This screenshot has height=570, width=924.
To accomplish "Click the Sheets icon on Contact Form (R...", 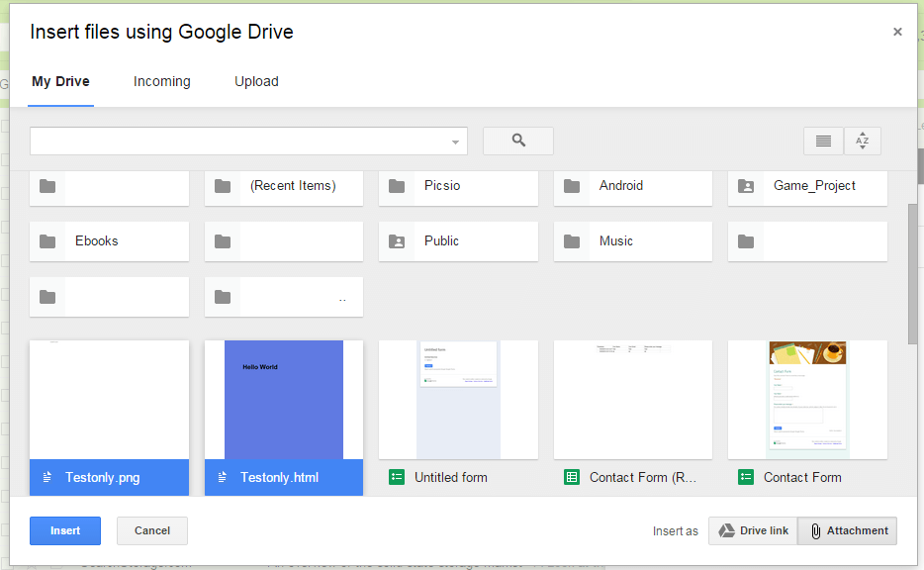I will tap(571, 476).
